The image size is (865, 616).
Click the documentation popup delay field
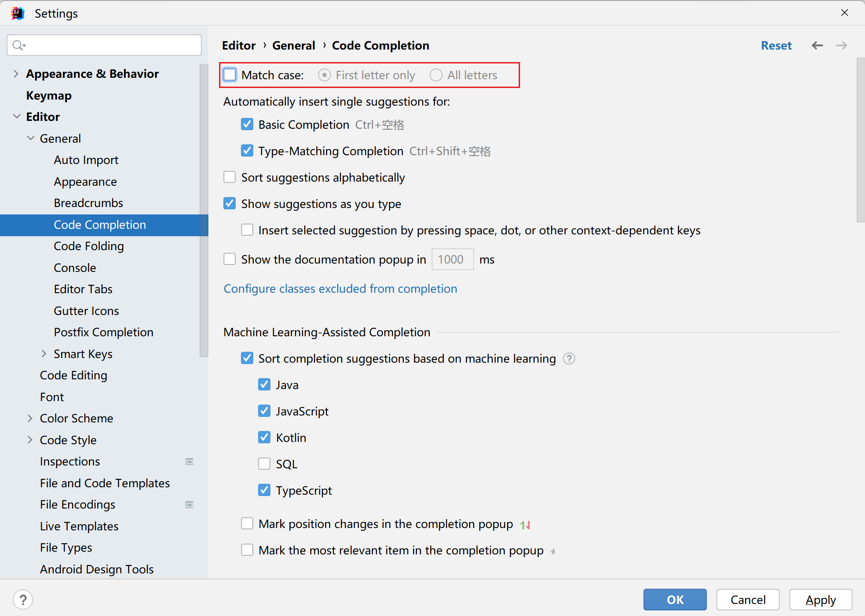452,259
